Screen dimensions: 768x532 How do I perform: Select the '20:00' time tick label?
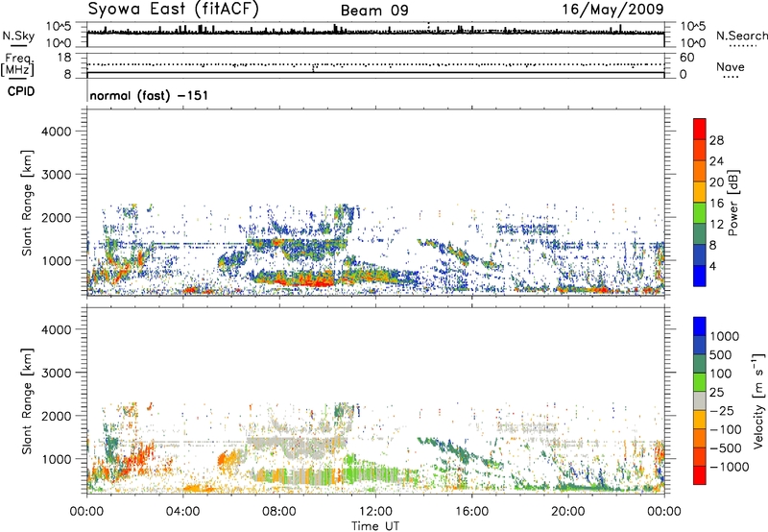pos(567,512)
